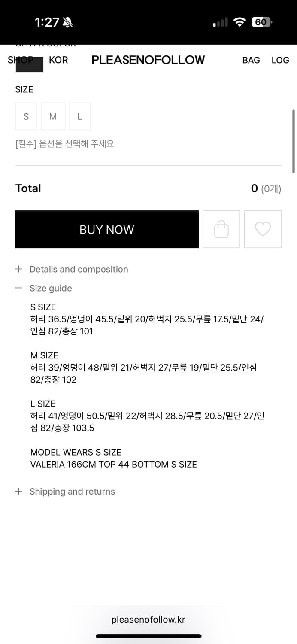Open the SHOP menu
297x644 pixels.
tap(20, 60)
